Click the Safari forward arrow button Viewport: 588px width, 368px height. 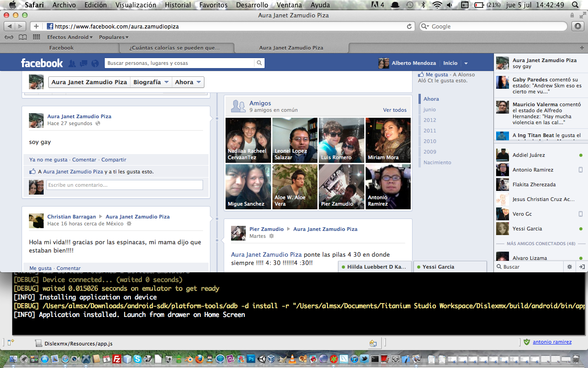[21, 26]
